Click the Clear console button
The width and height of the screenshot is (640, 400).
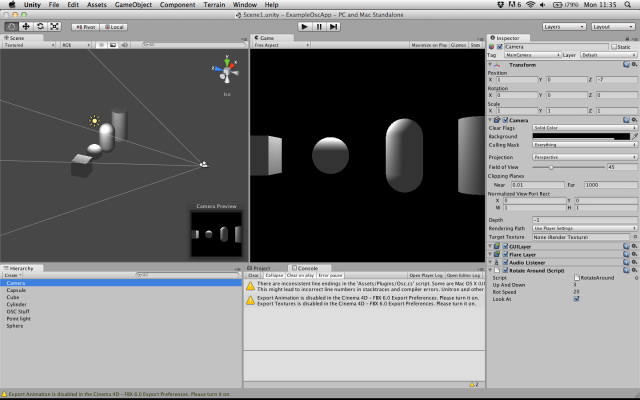[253, 276]
